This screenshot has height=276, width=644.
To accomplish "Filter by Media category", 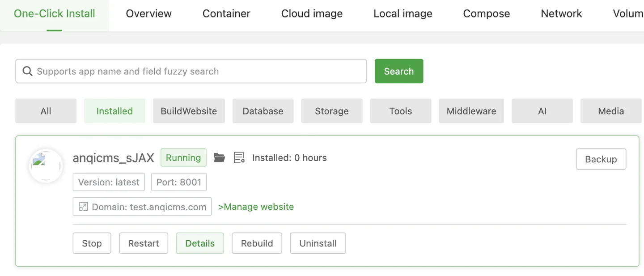I will 611,111.
